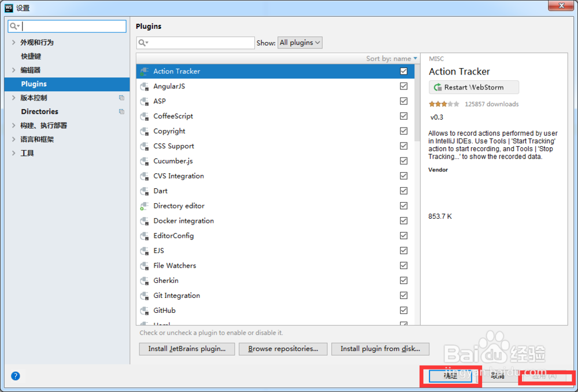Expand the 外观和行为 settings group

(x=14, y=42)
